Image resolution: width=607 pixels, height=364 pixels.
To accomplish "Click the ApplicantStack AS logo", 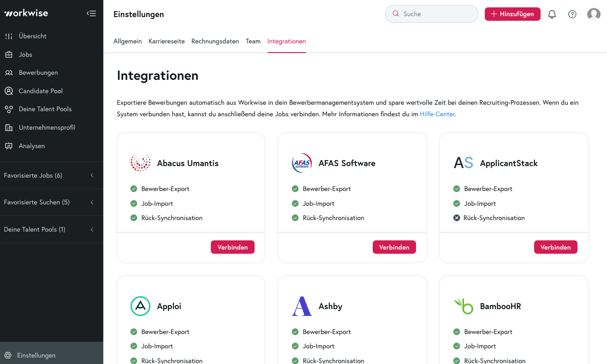I will pyautogui.click(x=463, y=163).
